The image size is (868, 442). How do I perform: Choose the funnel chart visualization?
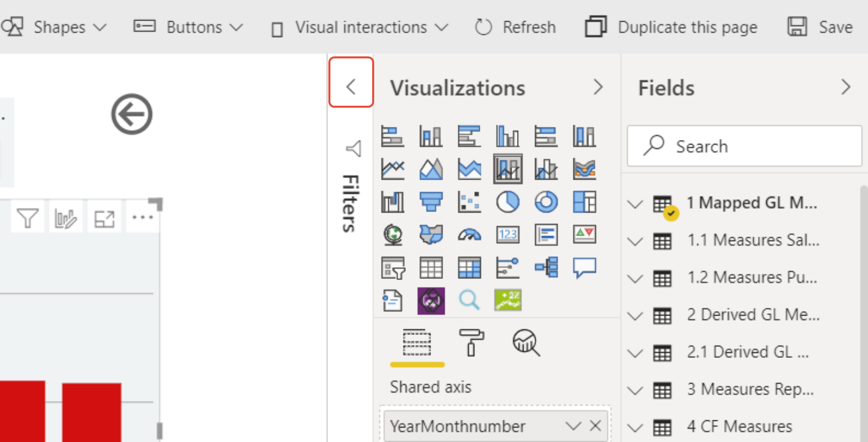[431, 202]
